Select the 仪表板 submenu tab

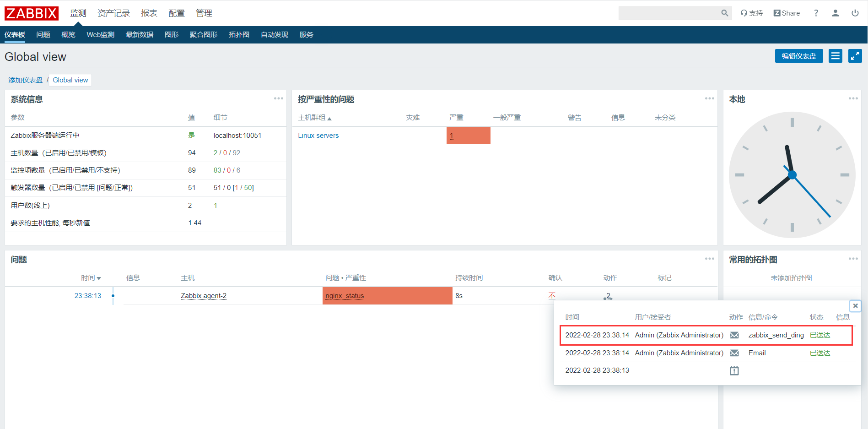(x=15, y=35)
